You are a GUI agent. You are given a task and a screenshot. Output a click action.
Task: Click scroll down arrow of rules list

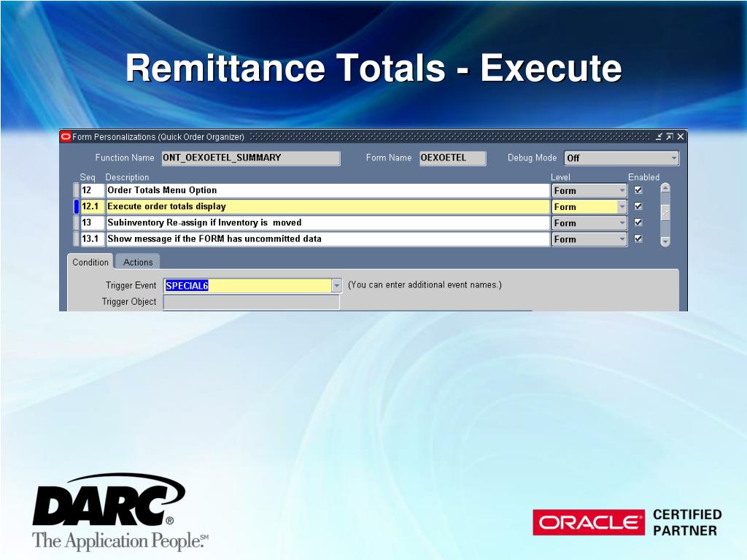coord(665,241)
